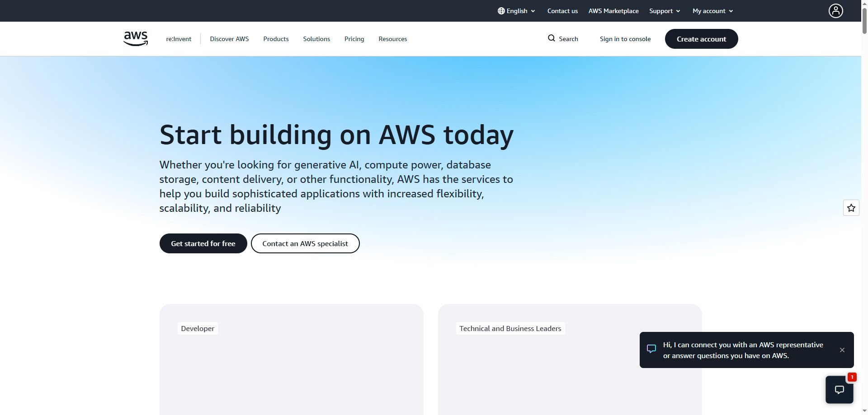Click the Search magnifier icon
The width and height of the screenshot is (868, 415).
pyautogui.click(x=551, y=38)
